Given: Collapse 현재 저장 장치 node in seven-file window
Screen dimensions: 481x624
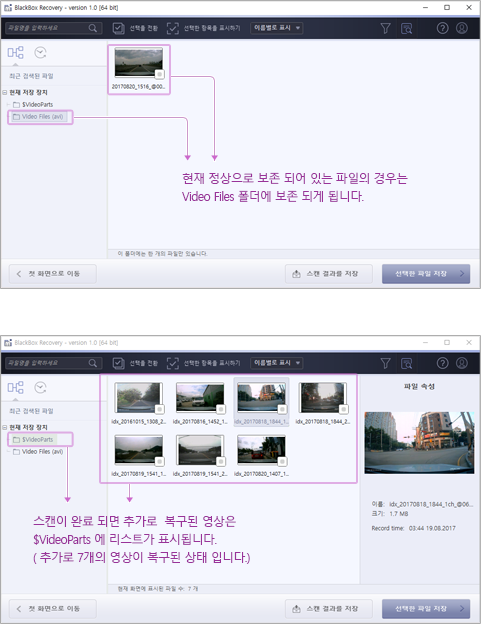Looking at the screenshot, I should point(5,427).
